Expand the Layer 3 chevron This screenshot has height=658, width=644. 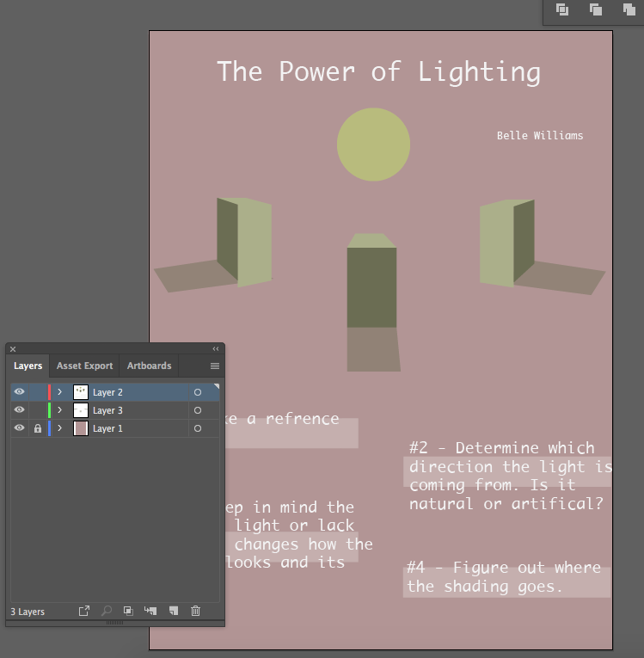59,410
